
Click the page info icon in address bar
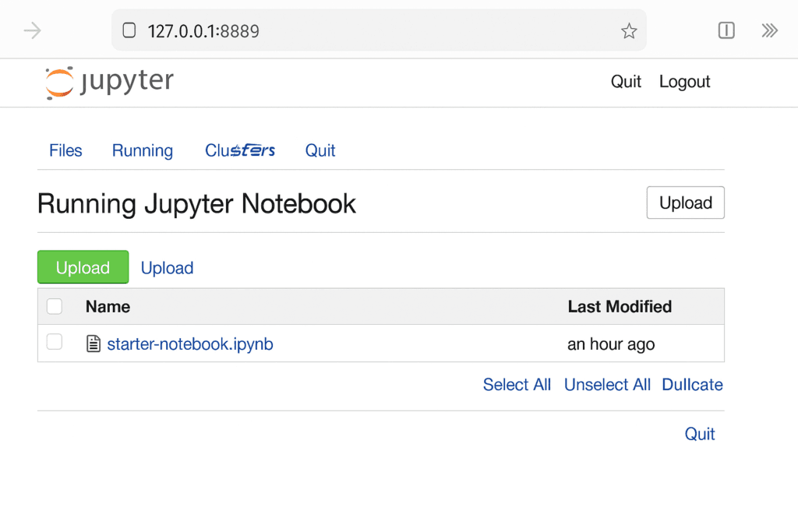click(x=129, y=30)
